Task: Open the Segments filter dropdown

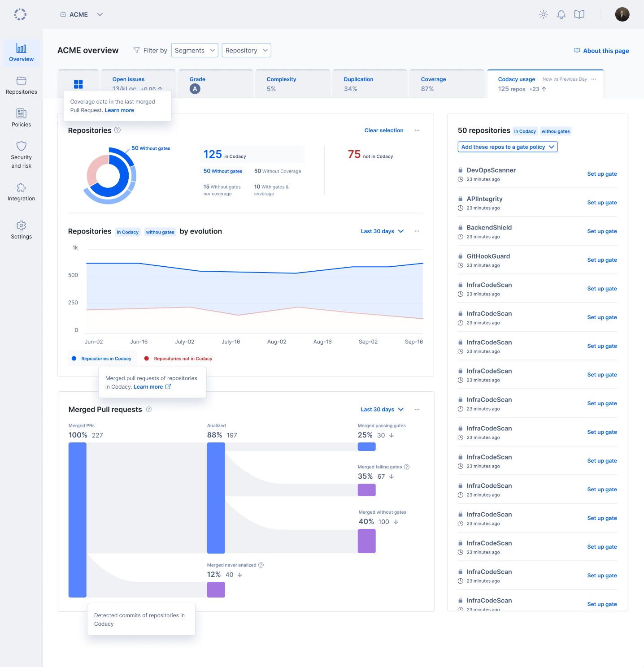Action: (x=195, y=50)
